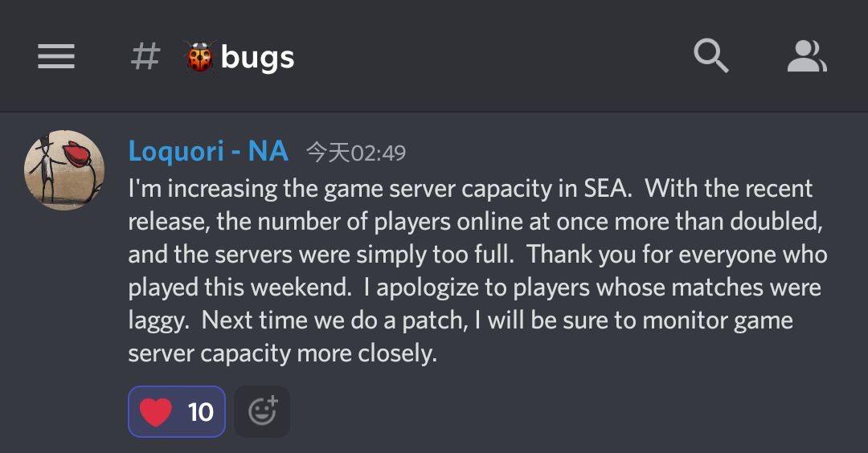Viewport: 868px width, 453px height.
Task: Click the message's first line about increasing capacity
Action: [x=470, y=189]
